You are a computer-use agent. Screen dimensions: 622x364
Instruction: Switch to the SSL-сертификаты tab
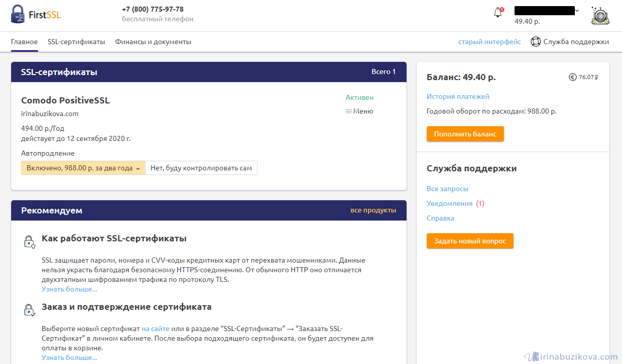pyautogui.click(x=76, y=42)
